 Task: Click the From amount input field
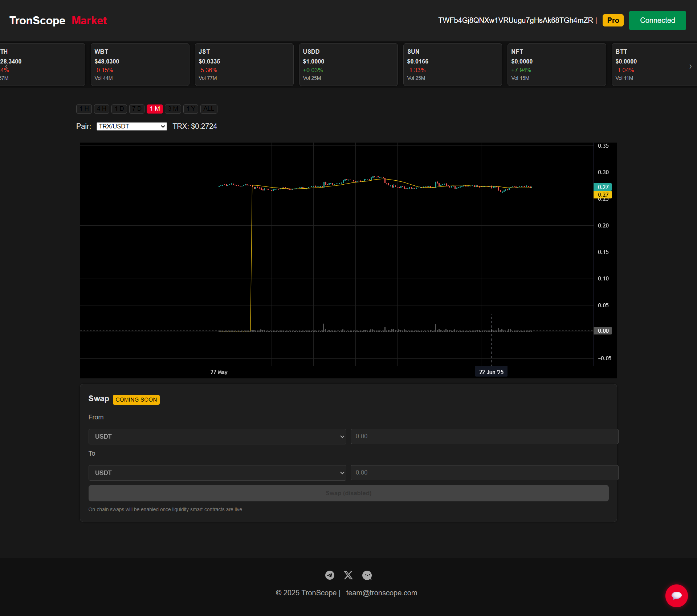click(x=484, y=436)
